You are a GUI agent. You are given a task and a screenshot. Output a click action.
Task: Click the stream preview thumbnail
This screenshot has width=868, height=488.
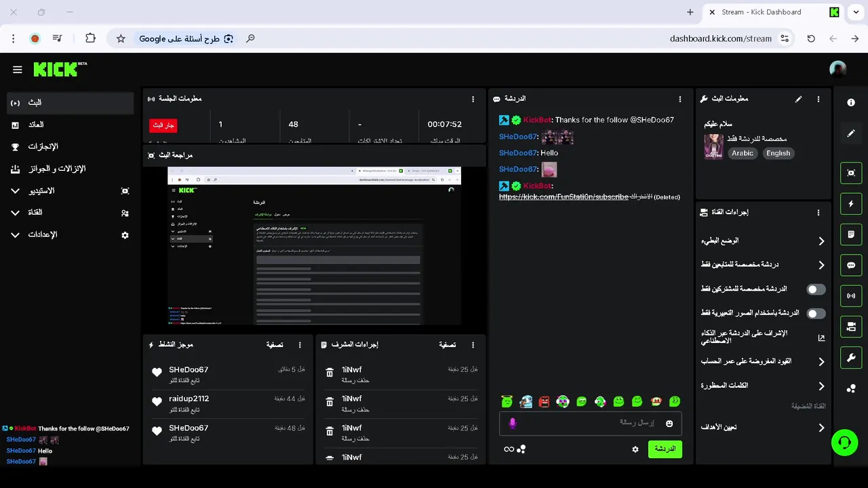coord(315,246)
